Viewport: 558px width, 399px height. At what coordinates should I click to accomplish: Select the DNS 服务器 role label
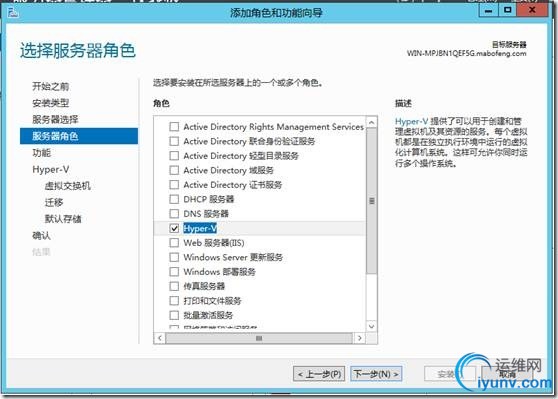point(206,214)
